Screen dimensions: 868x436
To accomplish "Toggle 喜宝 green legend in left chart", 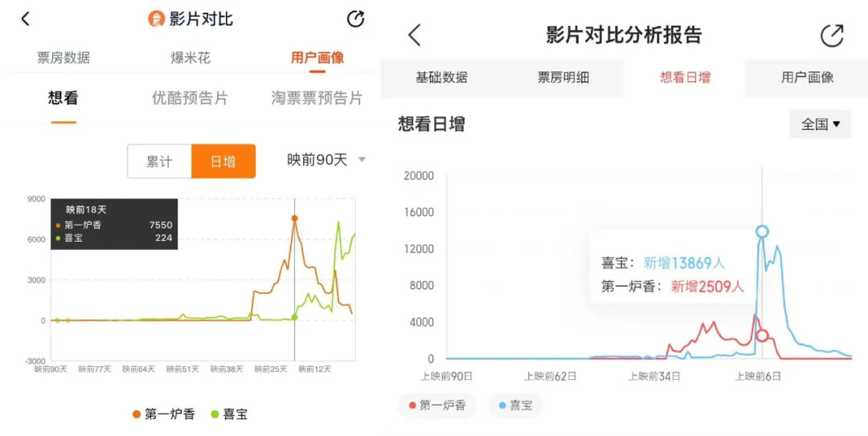I will [229, 414].
